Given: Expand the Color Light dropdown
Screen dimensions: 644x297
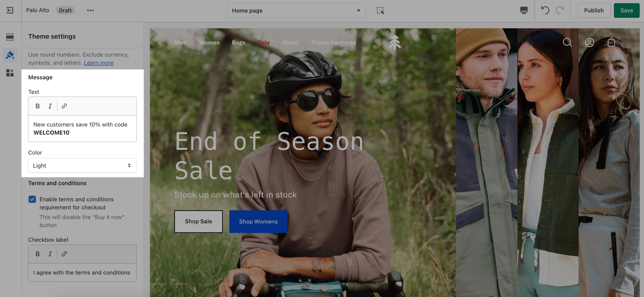Looking at the screenshot, I should [x=82, y=166].
